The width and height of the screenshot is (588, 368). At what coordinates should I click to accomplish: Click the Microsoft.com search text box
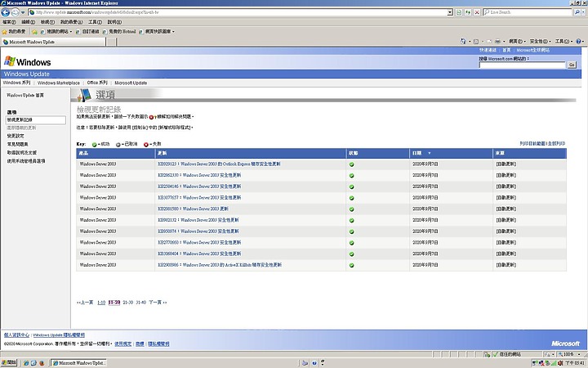522,65
